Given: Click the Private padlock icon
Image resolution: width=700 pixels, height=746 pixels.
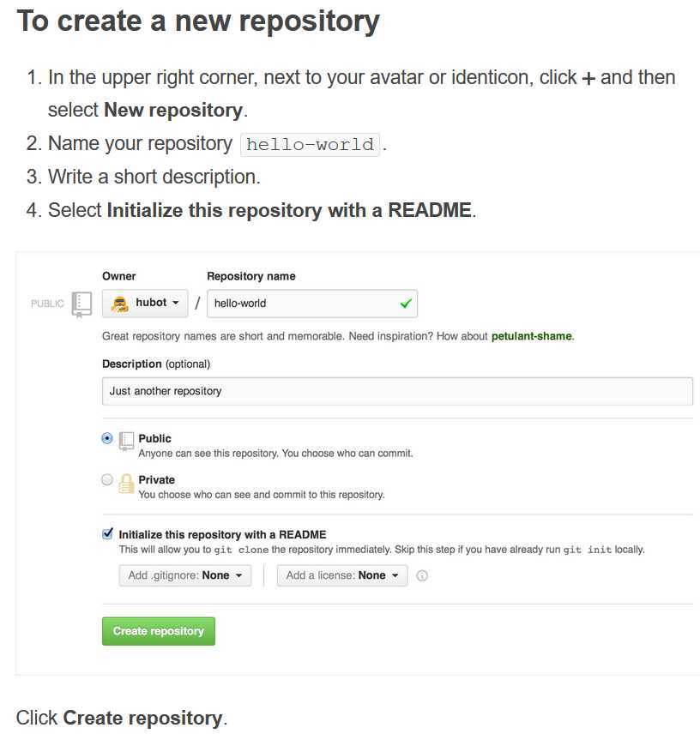Looking at the screenshot, I should (126, 484).
